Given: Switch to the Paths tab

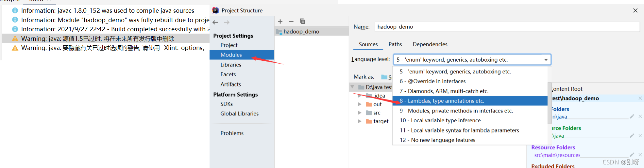Looking at the screenshot, I should tap(395, 44).
